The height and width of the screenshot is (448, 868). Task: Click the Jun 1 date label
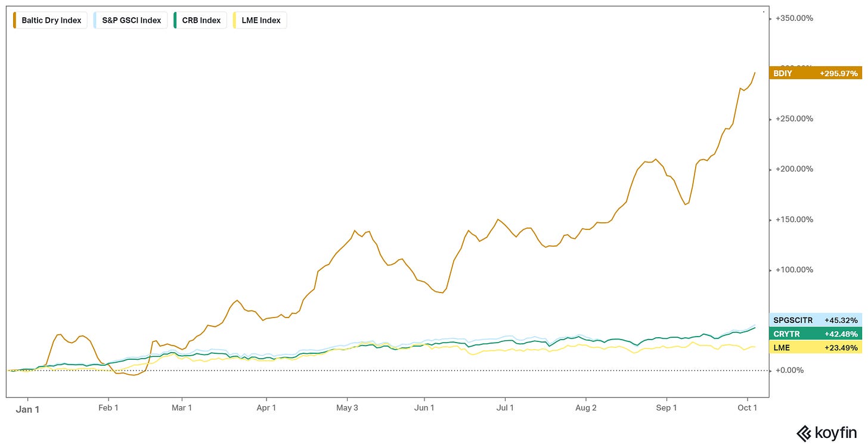click(424, 408)
